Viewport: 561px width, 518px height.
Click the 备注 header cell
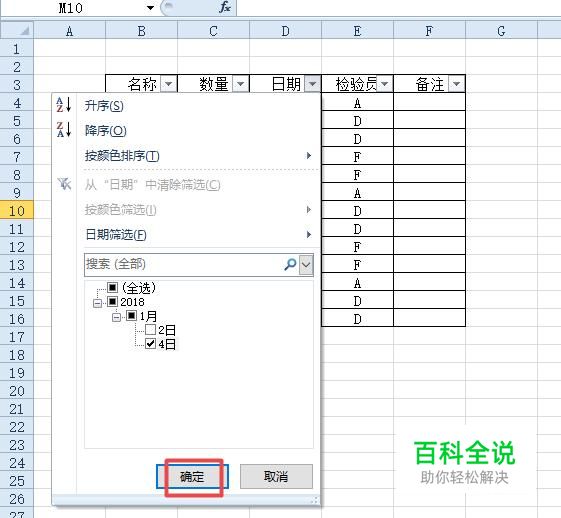(x=429, y=84)
